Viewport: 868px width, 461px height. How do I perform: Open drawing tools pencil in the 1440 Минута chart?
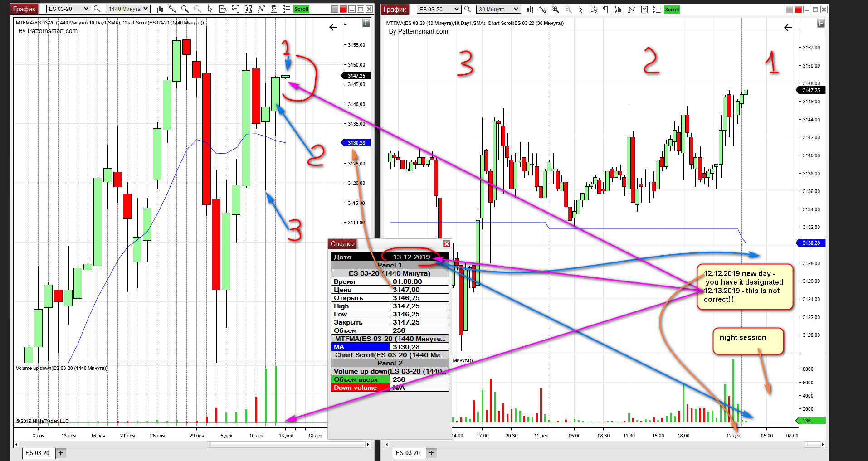pyautogui.click(x=172, y=9)
